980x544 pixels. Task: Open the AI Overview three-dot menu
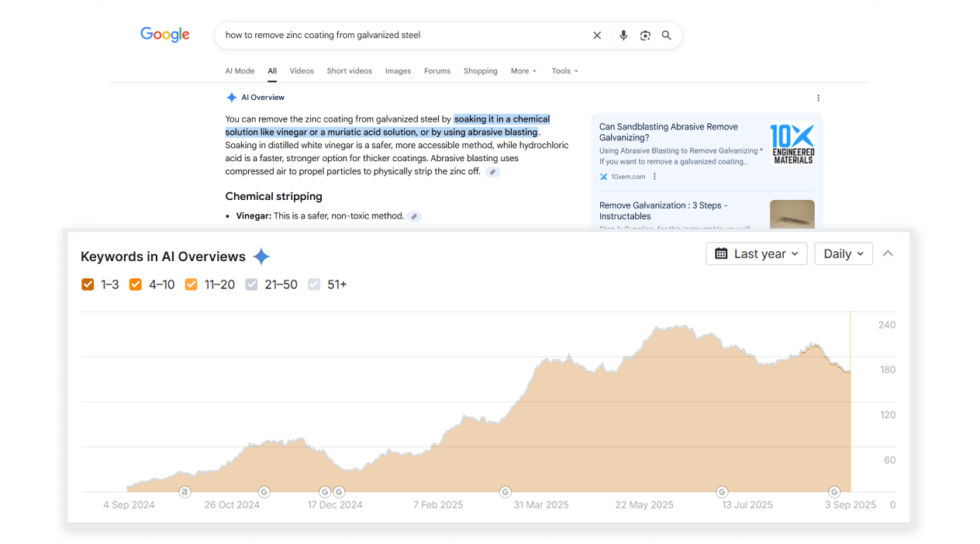818,98
